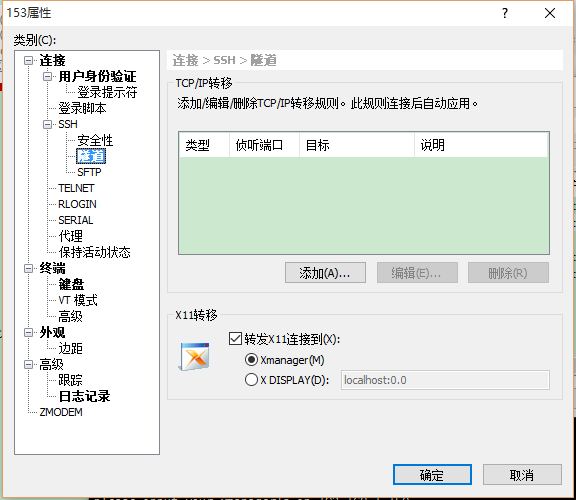The image size is (576, 500).
Task: Open 代理 settings
Action: (71, 236)
